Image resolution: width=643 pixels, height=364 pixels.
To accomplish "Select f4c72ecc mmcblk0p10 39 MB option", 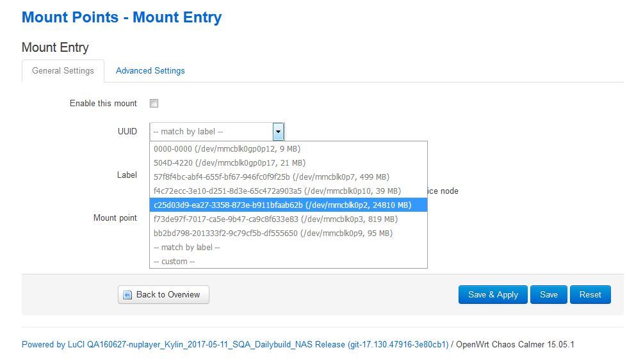I will tap(288, 191).
